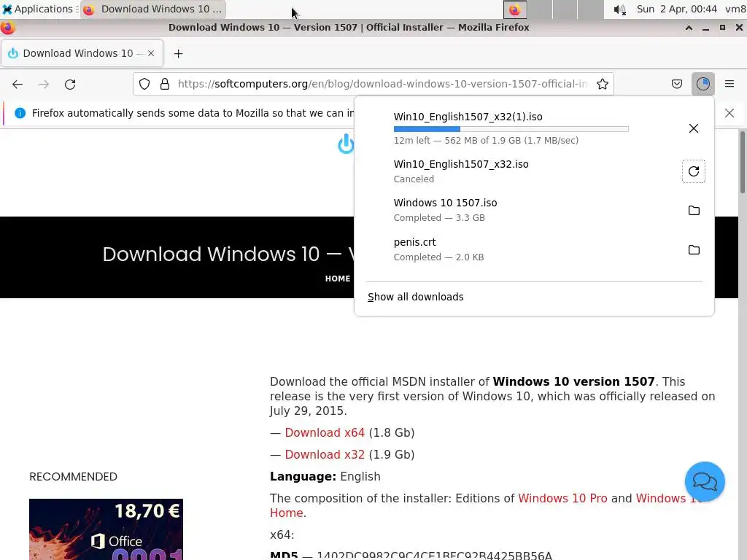
Task: Open a new tab
Action: point(178,54)
